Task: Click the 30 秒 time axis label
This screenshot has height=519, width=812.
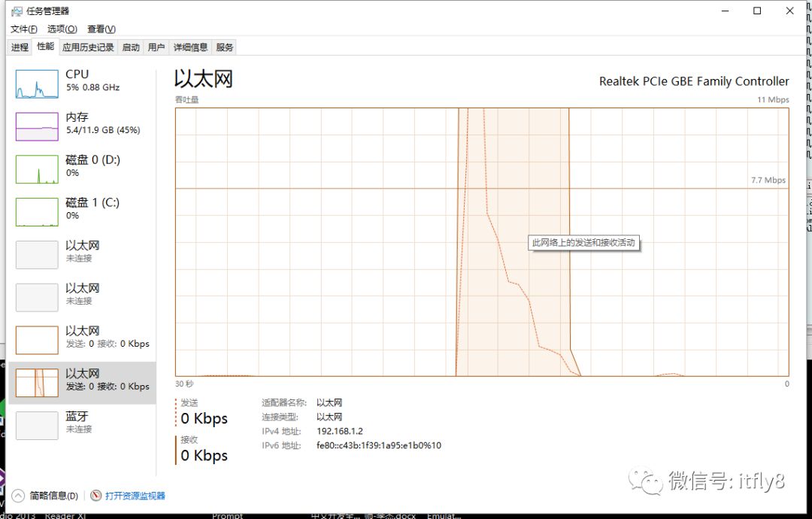Action: pyautogui.click(x=184, y=384)
